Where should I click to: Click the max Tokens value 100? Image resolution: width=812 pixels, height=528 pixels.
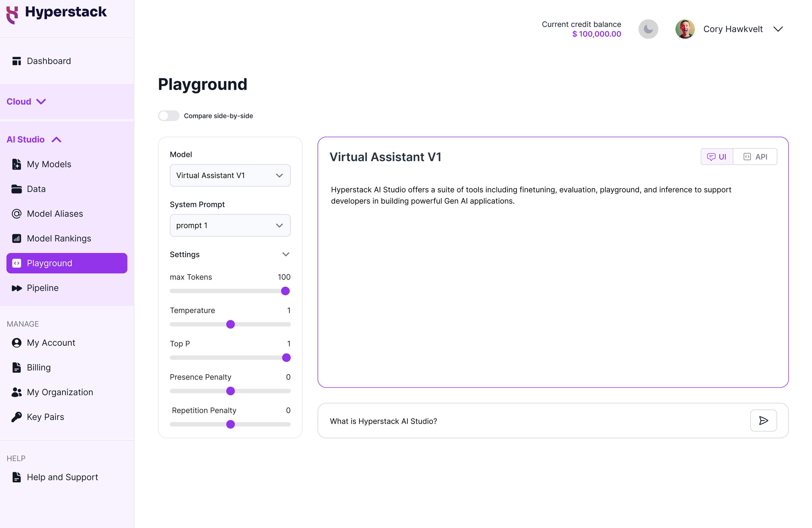point(284,277)
